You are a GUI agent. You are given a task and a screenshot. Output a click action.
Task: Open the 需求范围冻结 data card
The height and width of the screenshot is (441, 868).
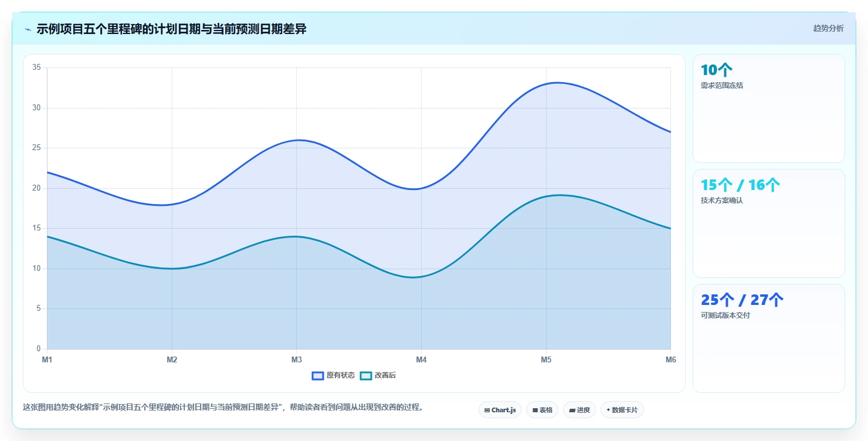[768, 108]
